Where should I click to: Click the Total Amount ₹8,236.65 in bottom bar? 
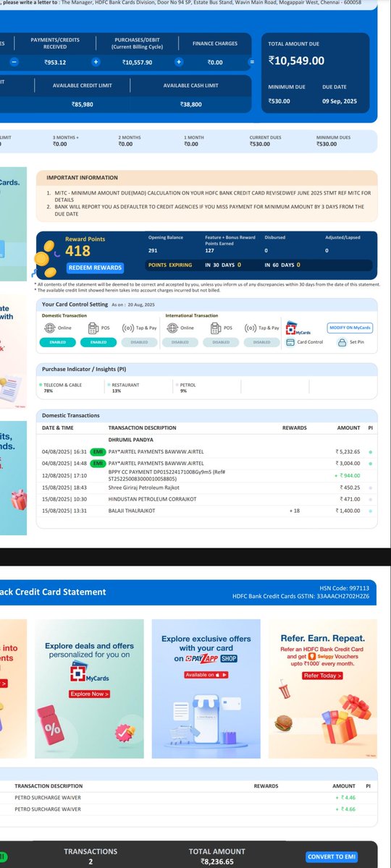point(216,862)
